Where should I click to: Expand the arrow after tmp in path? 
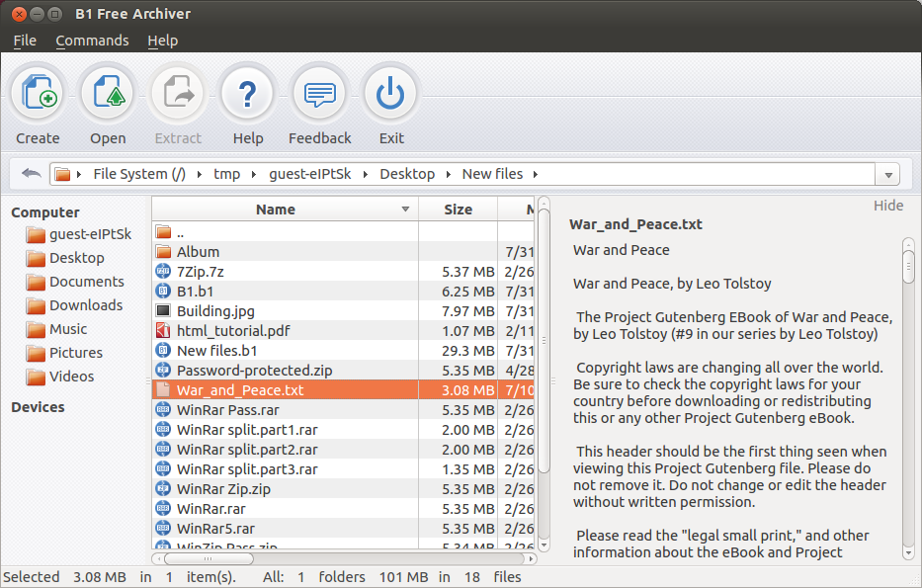254,174
